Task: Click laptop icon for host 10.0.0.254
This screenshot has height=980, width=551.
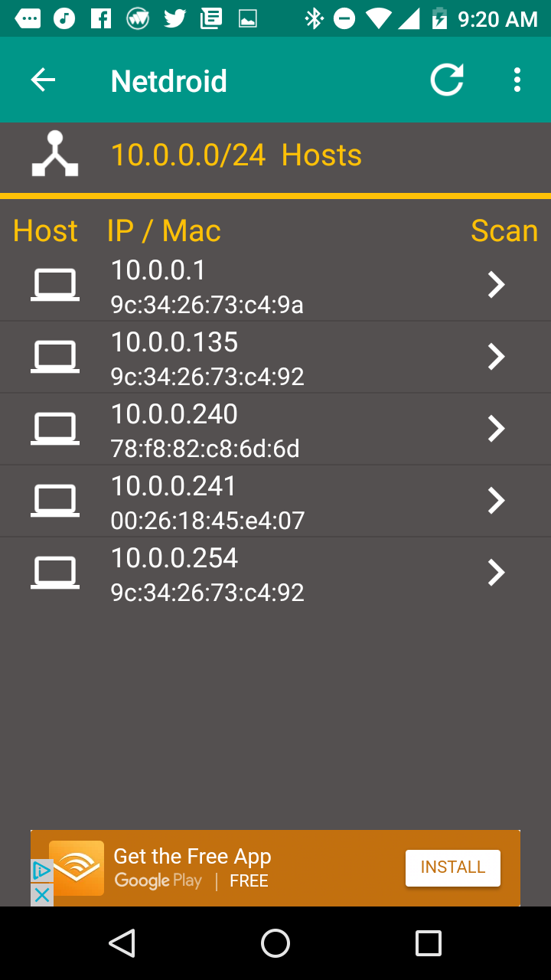Action: pyautogui.click(x=55, y=573)
